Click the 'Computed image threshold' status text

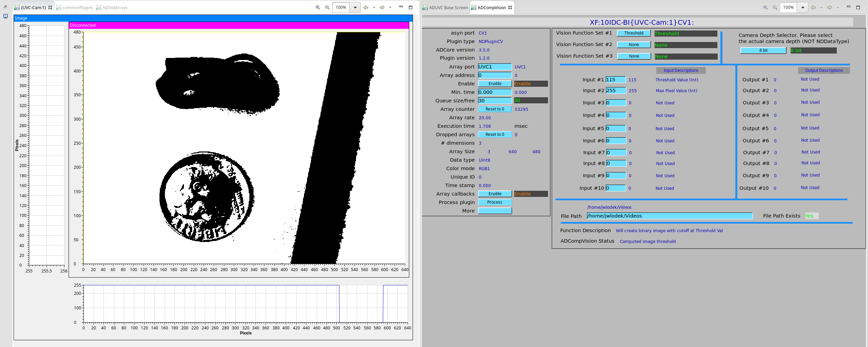pyautogui.click(x=647, y=241)
